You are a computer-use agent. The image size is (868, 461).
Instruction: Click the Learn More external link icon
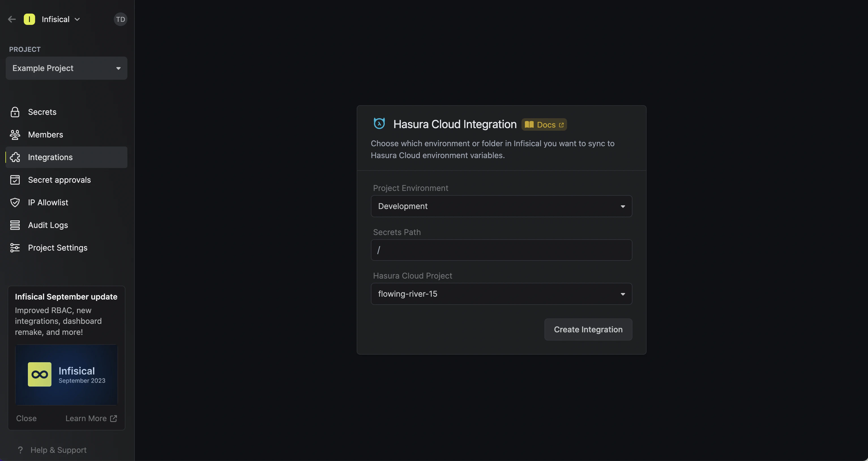click(x=114, y=418)
